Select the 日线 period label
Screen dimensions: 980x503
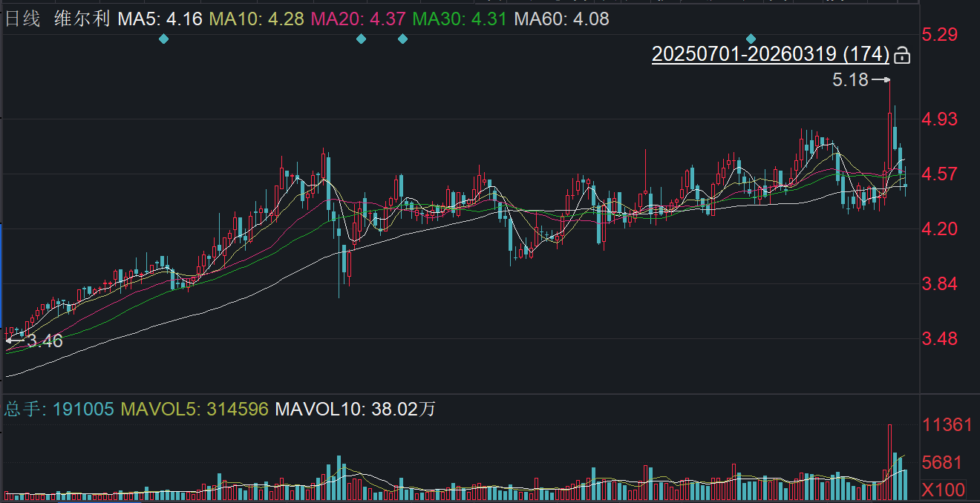click(23, 19)
